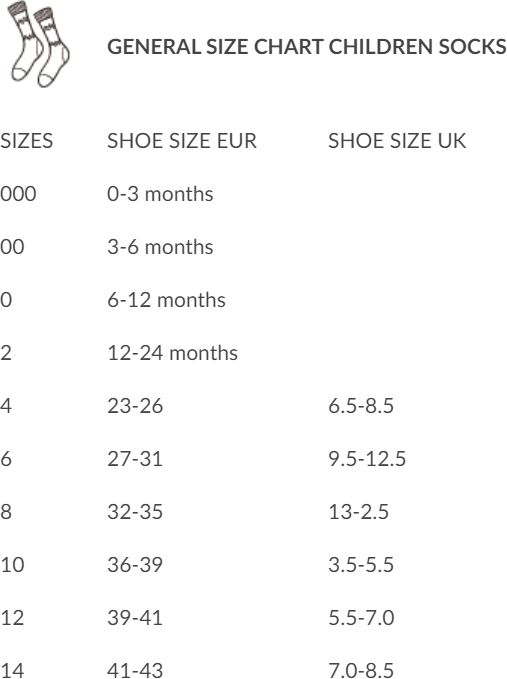Click UK shoe size 5.5-7.0
Viewport: 507px width, 679px height.
[x=361, y=618]
